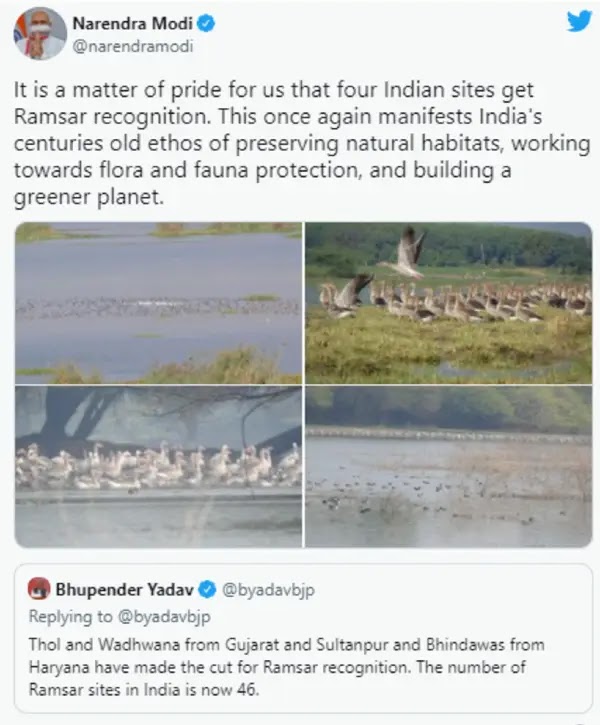Open the bottom-right marsh birds photo
Image resolution: width=600 pixels, height=725 pixels.
(448, 467)
